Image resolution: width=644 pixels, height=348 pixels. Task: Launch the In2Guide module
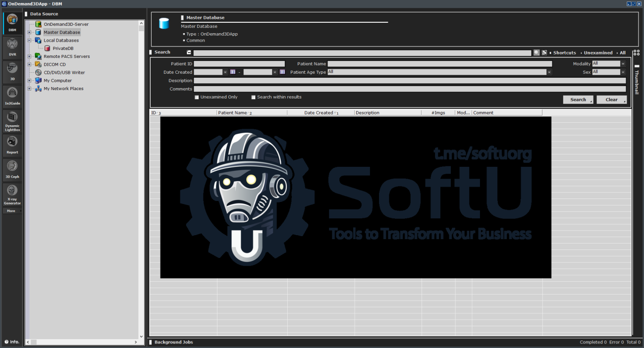[x=12, y=96]
